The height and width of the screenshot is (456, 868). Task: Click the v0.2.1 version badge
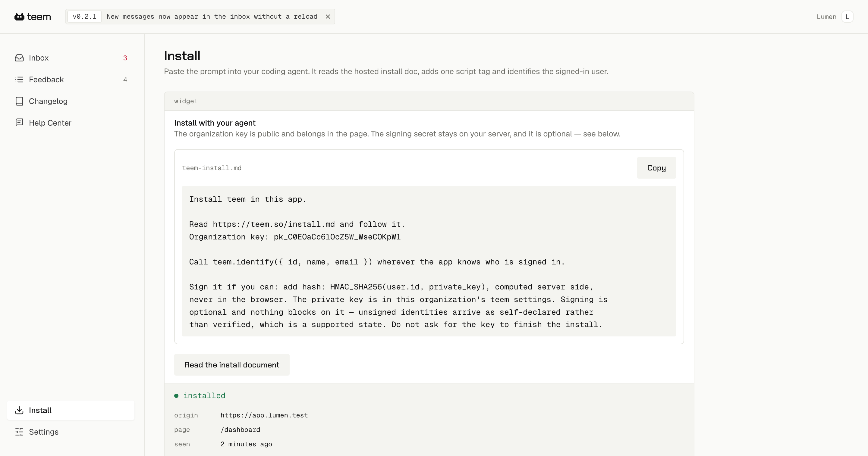point(85,17)
